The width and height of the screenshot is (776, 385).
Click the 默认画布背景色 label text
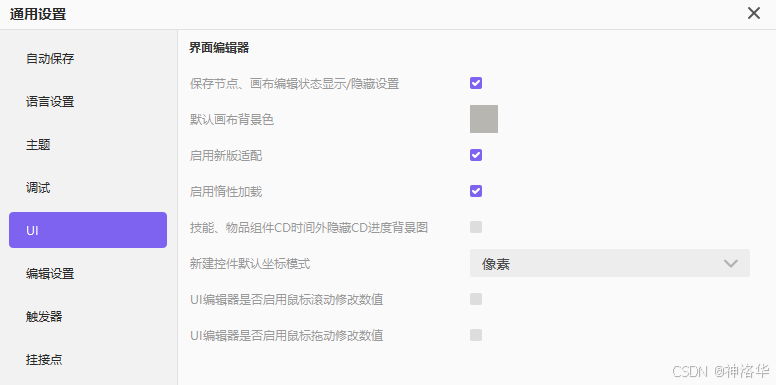232,119
